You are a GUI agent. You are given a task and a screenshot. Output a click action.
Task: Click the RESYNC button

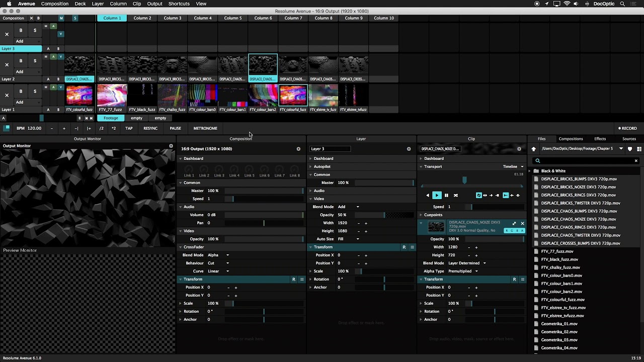(150, 128)
